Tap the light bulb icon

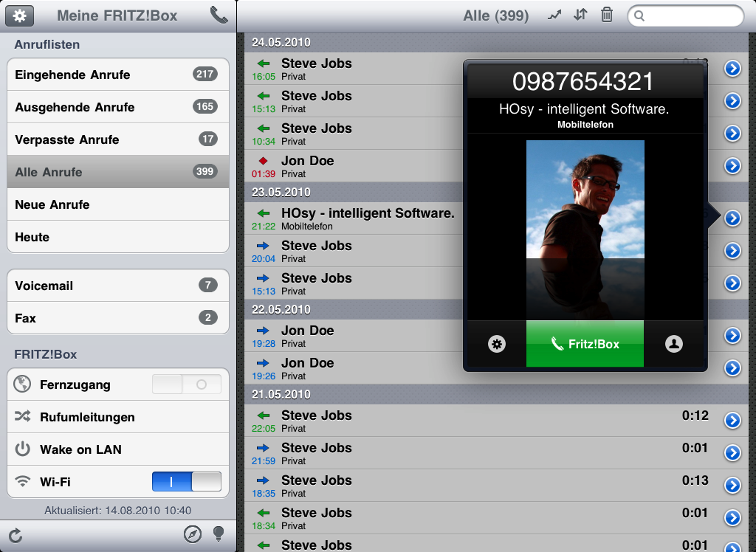(x=219, y=534)
